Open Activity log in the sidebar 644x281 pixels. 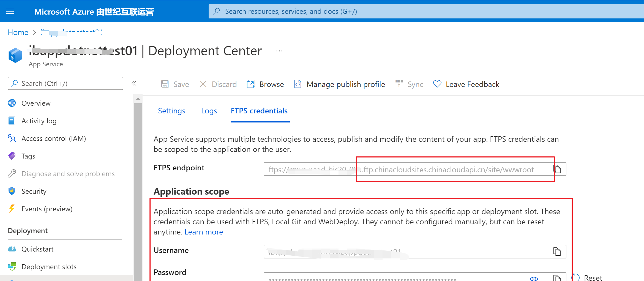coord(39,121)
